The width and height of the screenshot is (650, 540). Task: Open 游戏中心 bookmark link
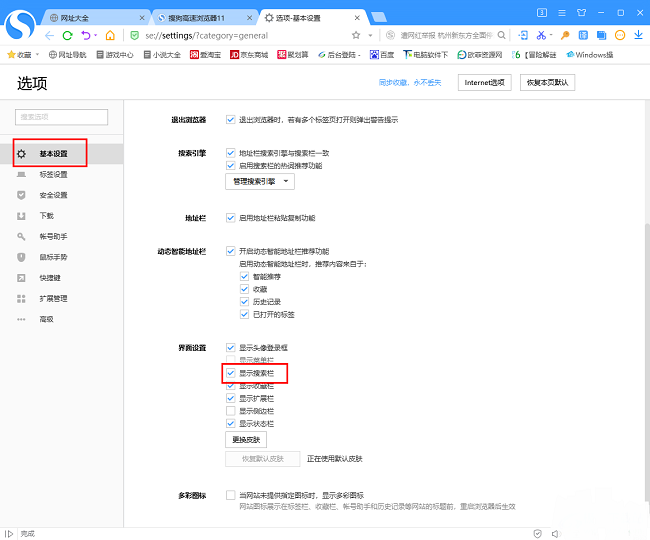click(115, 55)
